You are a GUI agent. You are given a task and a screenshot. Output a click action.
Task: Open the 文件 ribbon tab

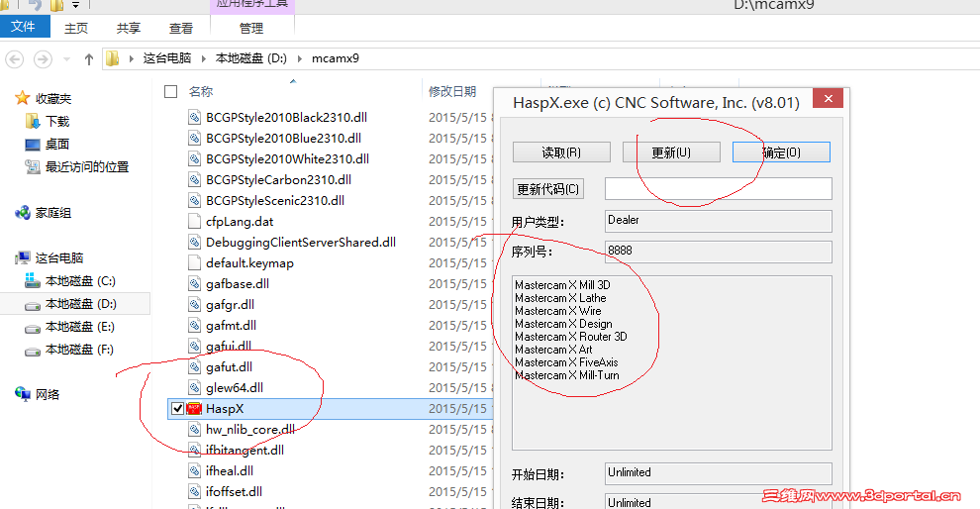coord(23,27)
